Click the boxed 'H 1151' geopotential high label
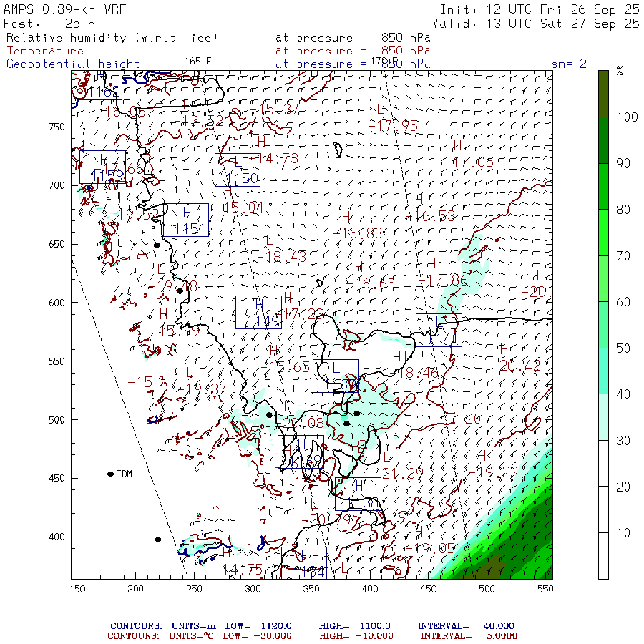The height and width of the screenshot is (644, 644). pos(185,220)
